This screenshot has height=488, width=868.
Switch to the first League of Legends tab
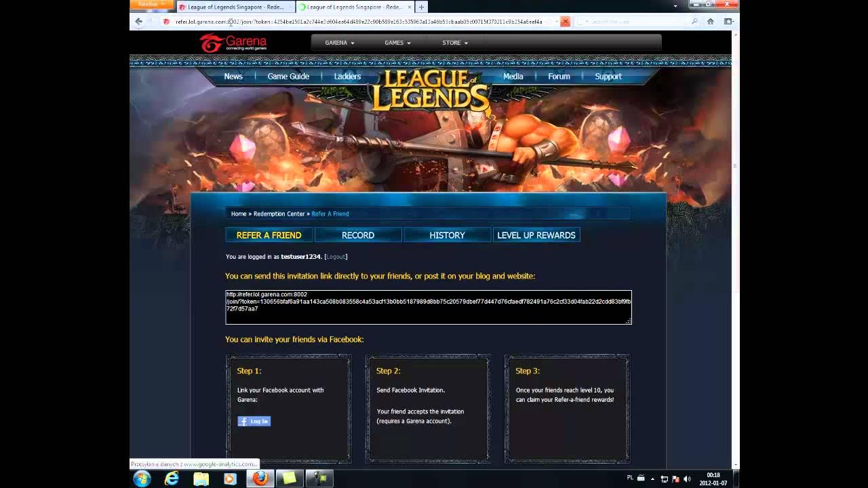(x=235, y=7)
